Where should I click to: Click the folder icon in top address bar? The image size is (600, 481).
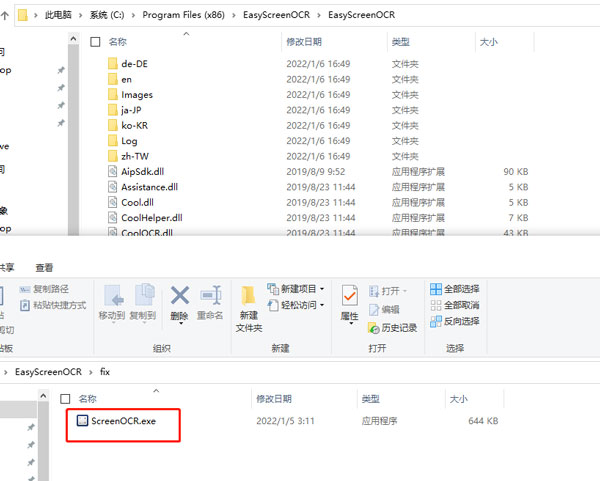click(23, 15)
